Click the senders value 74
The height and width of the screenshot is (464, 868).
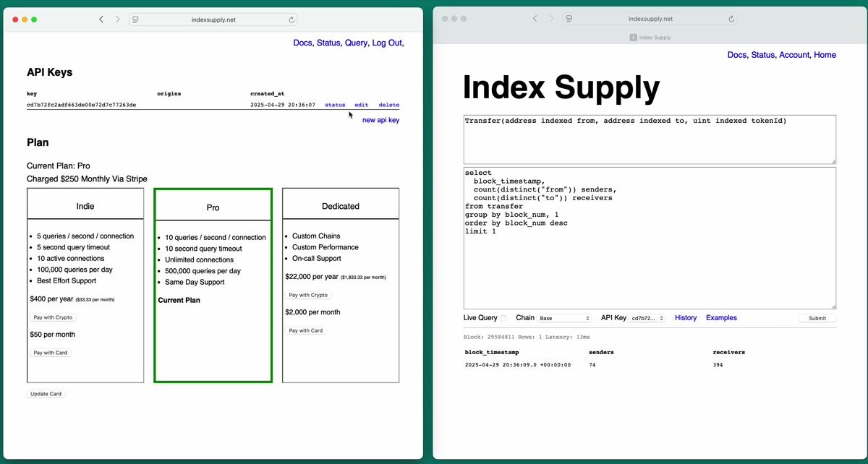(x=592, y=365)
